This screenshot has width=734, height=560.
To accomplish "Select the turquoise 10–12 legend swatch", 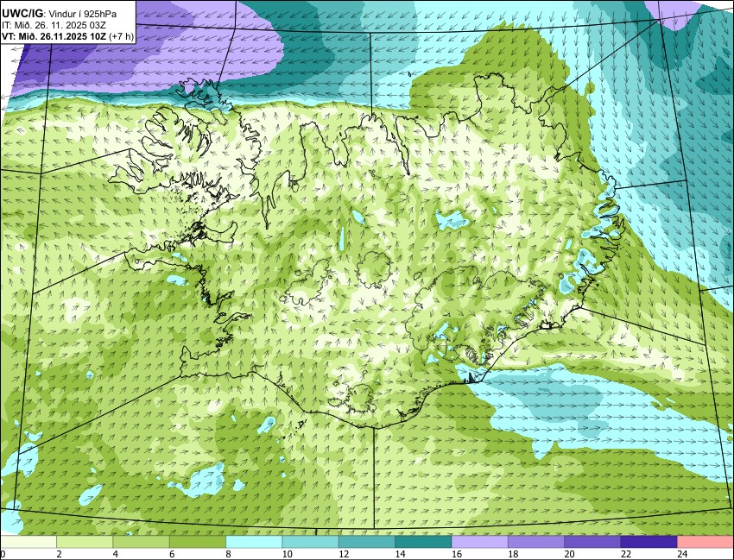I will click(x=310, y=542).
